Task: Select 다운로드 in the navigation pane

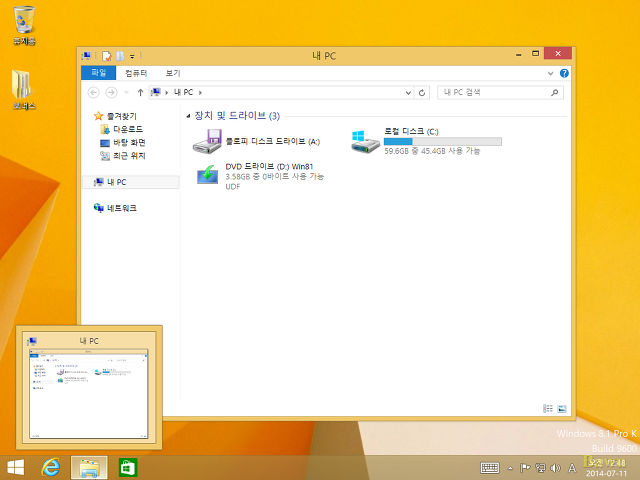Action: [x=122, y=129]
